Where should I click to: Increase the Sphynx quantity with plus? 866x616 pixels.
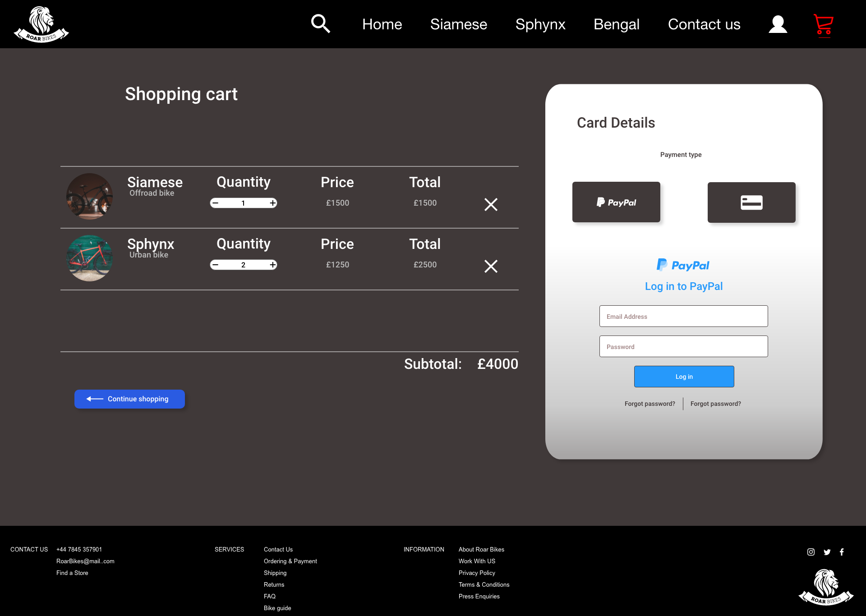point(272,265)
